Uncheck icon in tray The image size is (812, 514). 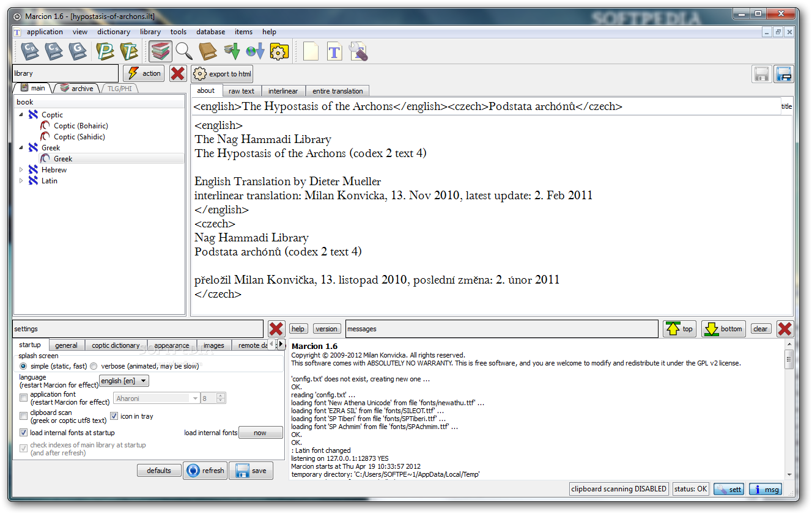(x=114, y=416)
